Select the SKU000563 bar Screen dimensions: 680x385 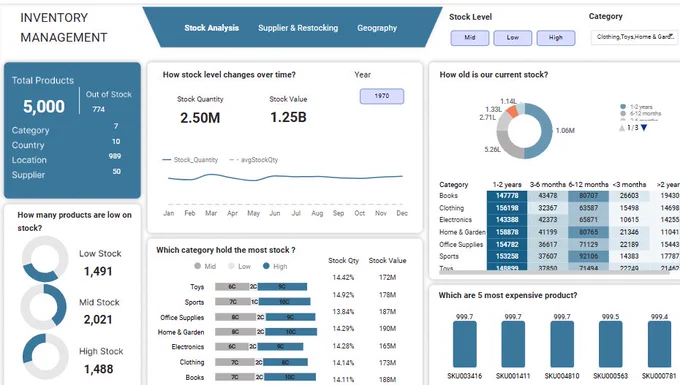pyautogui.click(x=611, y=345)
